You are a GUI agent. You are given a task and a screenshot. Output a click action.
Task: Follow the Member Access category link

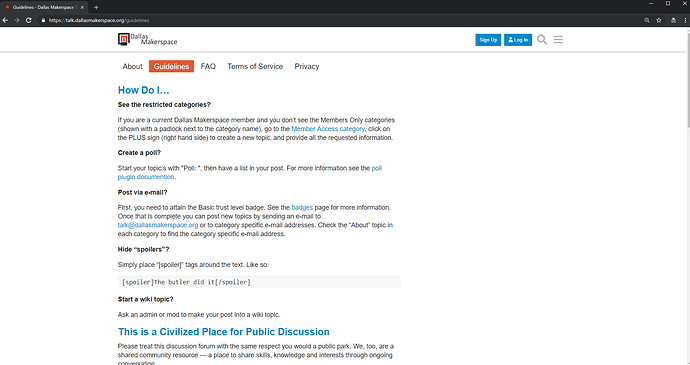[x=328, y=129]
